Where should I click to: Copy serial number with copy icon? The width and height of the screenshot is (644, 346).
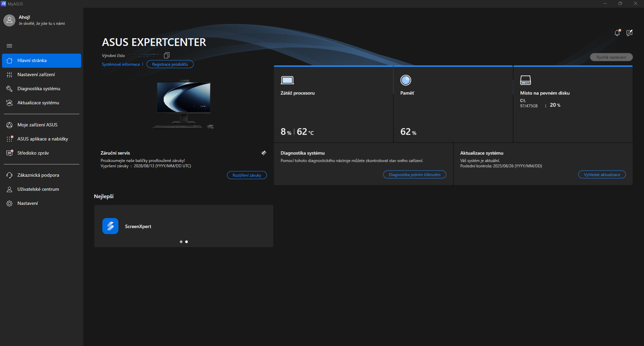[167, 55]
